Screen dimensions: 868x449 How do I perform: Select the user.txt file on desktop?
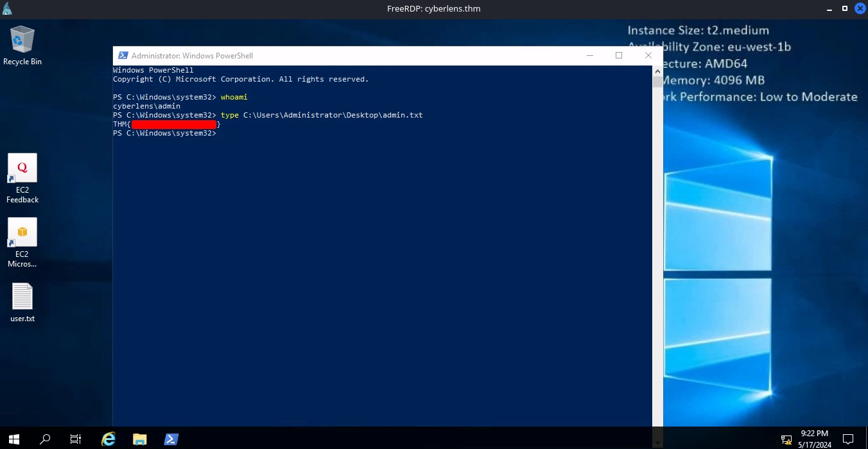(x=22, y=297)
